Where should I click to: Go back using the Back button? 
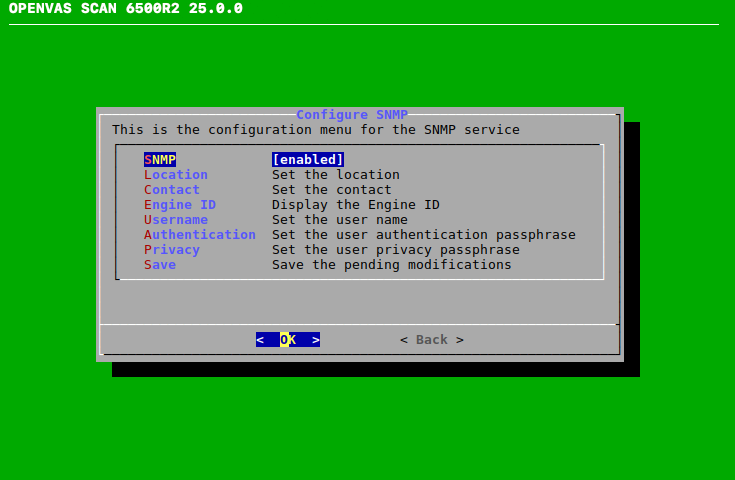[432, 340]
